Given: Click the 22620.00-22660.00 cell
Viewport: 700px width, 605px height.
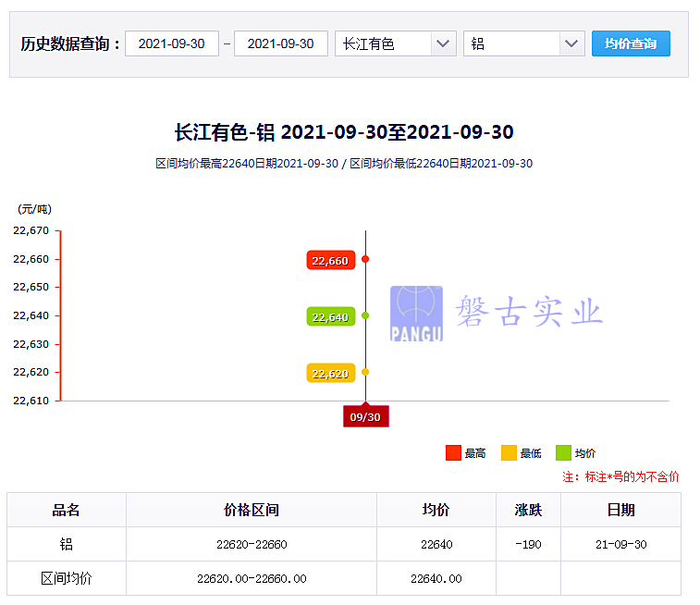Looking at the screenshot, I should pyautogui.click(x=252, y=579).
